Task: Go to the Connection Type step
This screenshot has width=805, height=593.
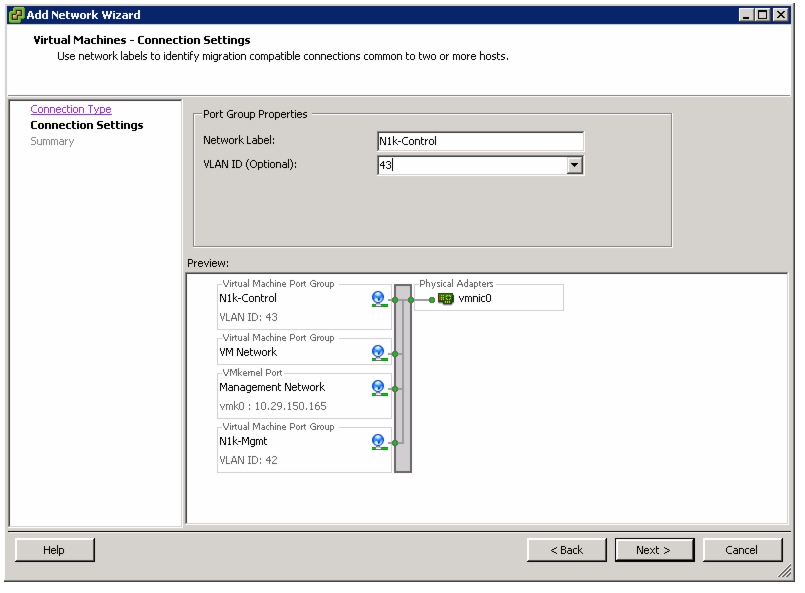Action: click(71, 109)
